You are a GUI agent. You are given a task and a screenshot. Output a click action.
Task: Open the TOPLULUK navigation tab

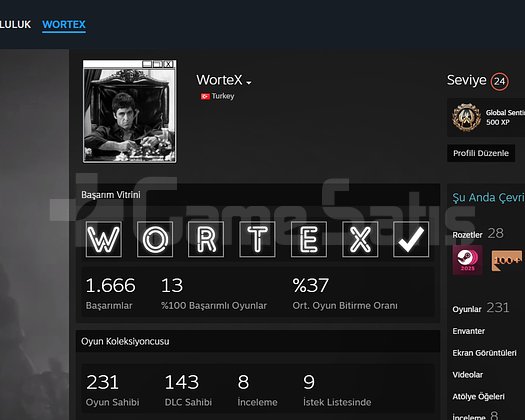coord(15,24)
